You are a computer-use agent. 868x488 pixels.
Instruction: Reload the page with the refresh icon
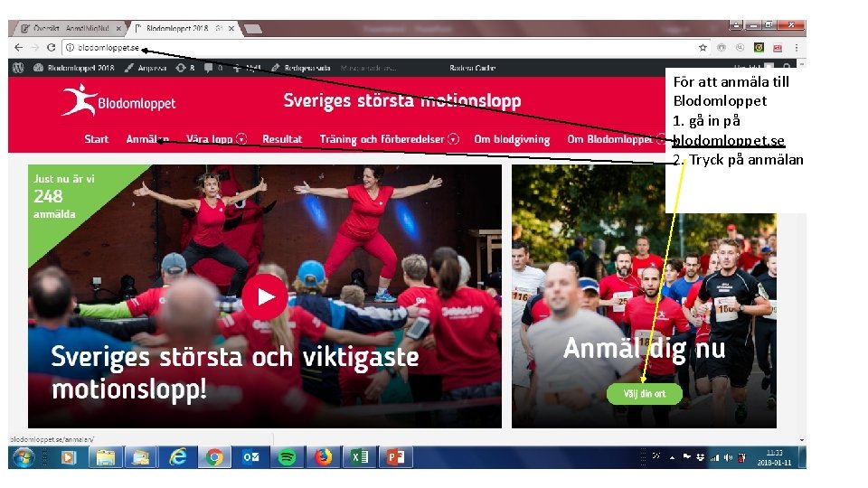click(51, 48)
